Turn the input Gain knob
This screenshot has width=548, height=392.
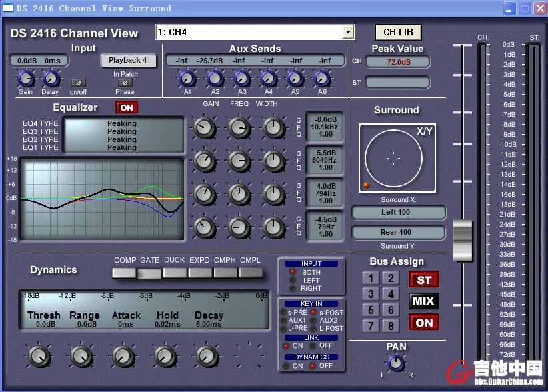(26, 79)
